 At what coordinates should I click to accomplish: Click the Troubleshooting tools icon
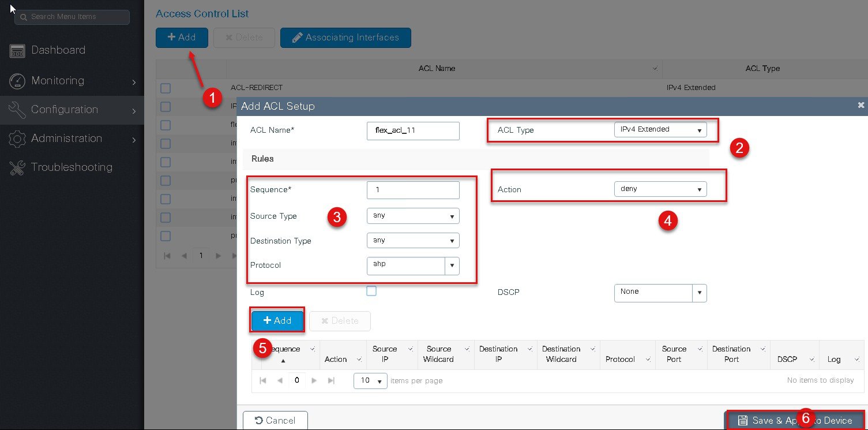[17, 167]
